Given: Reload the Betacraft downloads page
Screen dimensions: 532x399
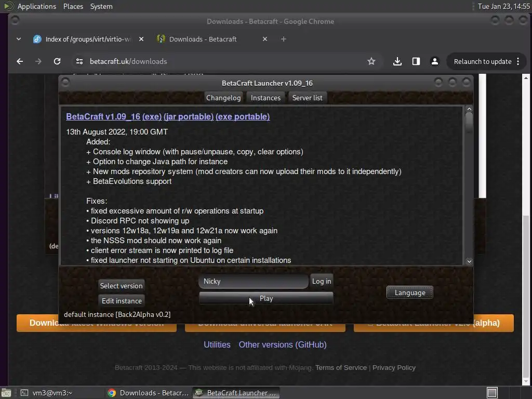Looking at the screenshot, I should (57, 61).
